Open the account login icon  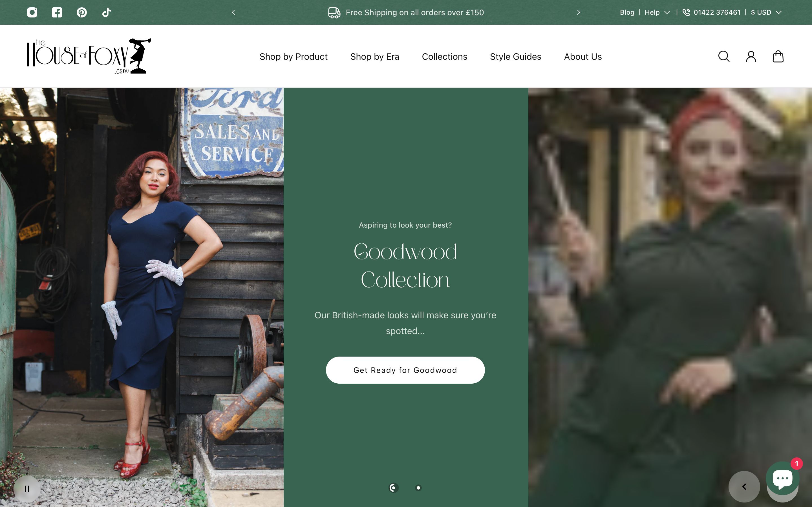click(x=751, y=56)
